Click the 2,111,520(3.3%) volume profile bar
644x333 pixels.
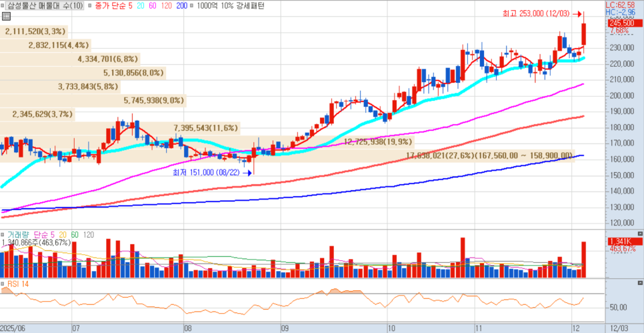(34, 31)
